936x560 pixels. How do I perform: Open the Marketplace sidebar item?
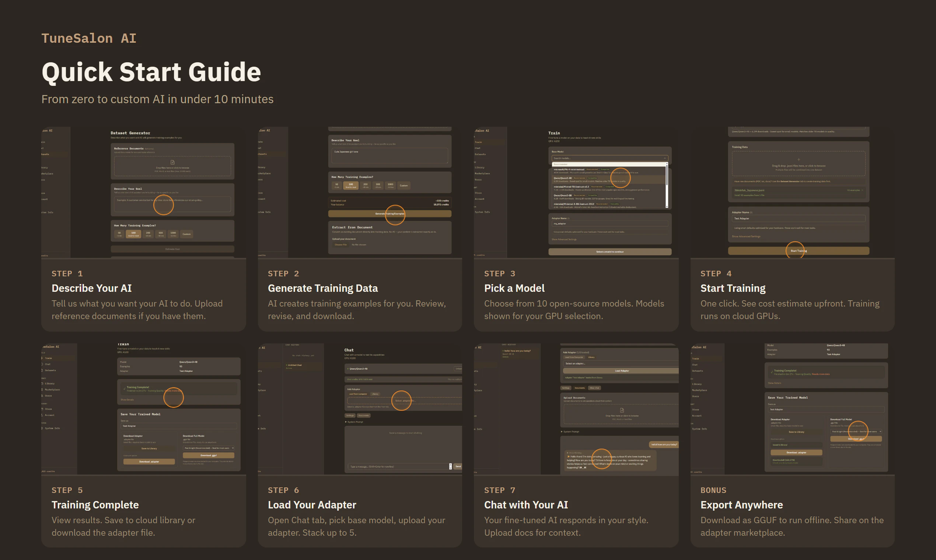[x=52, y=390]
